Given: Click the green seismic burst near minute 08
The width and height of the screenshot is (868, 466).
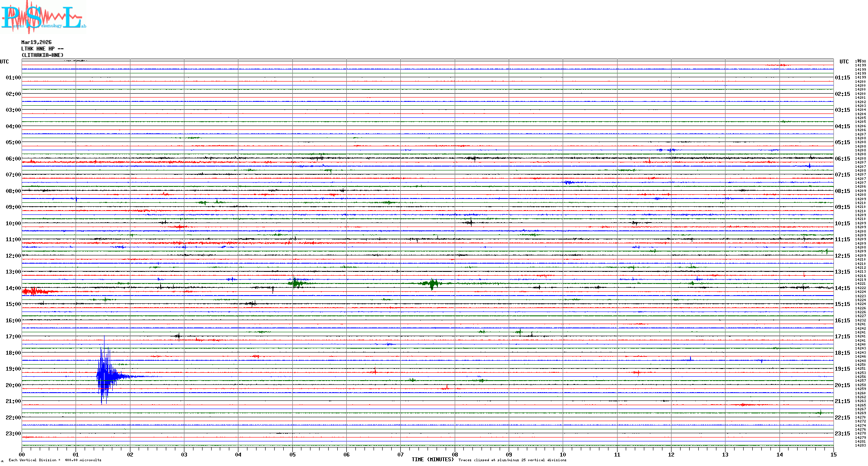Looking at the screenshot, I should (x=431, y=283).
